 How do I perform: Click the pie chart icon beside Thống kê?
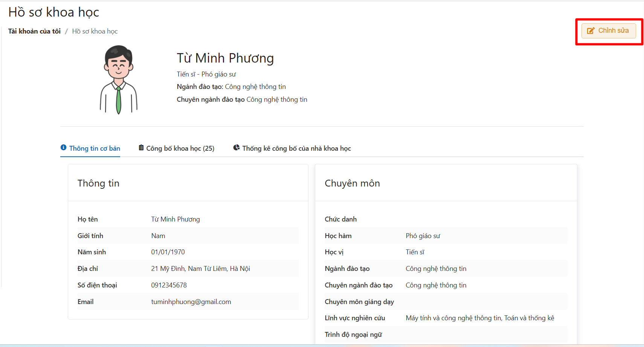coord(237,148)
